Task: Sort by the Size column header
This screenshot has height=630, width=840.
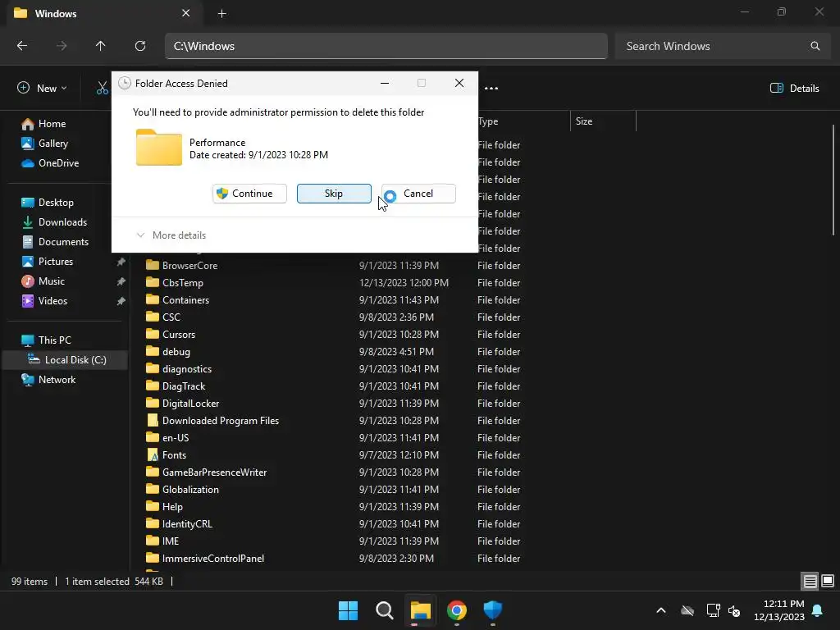Action: [x=603, y=121]
